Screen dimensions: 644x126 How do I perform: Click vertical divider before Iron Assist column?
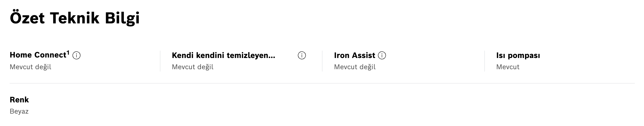[322, 61]
